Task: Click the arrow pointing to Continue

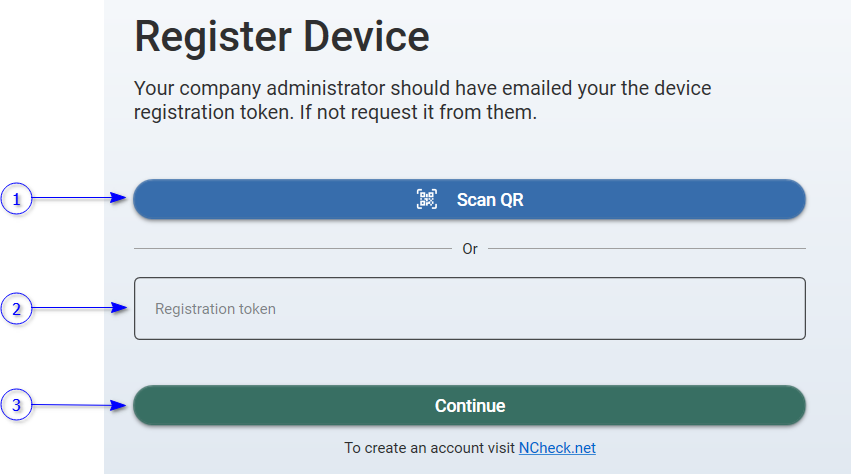Action: pos(80,406)
